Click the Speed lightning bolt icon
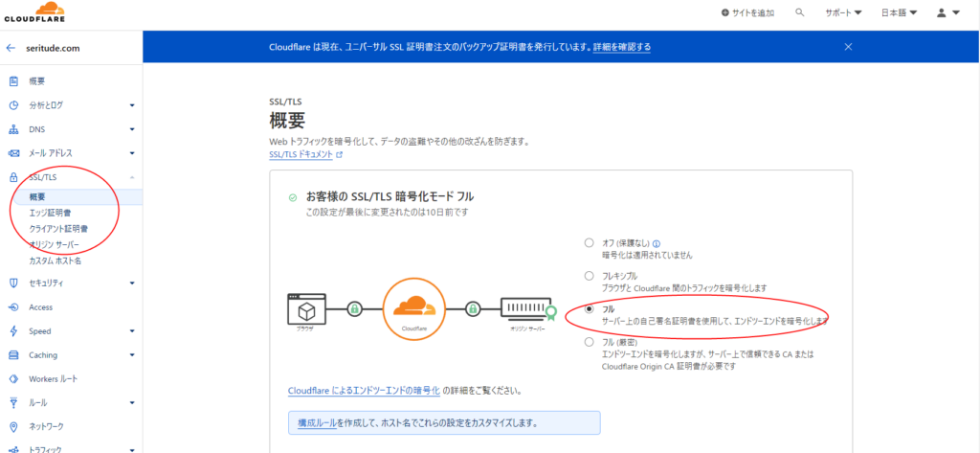 coord(13,331)
